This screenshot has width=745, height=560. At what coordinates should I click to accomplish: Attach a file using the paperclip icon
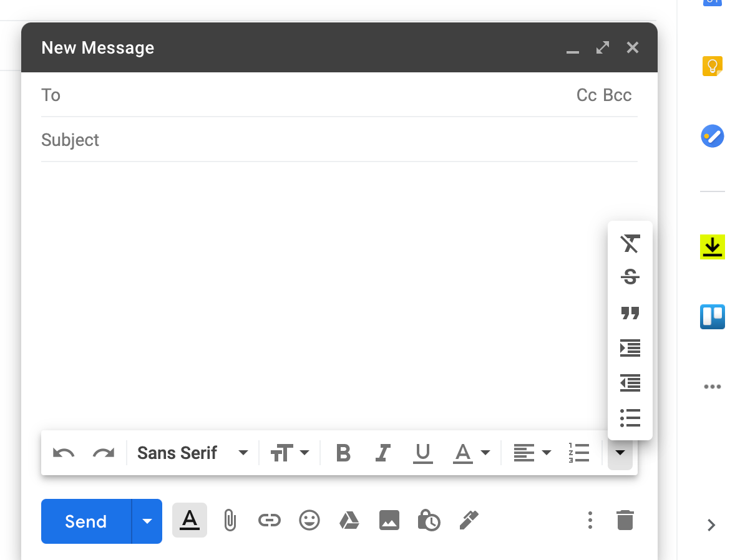[230, 520]
